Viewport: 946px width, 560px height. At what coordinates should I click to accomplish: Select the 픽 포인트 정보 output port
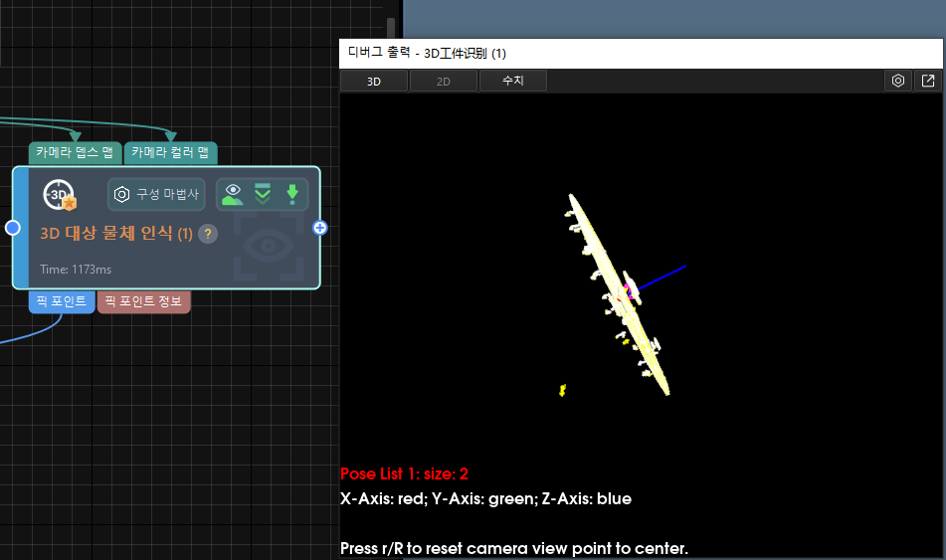(x=143, y=301)
